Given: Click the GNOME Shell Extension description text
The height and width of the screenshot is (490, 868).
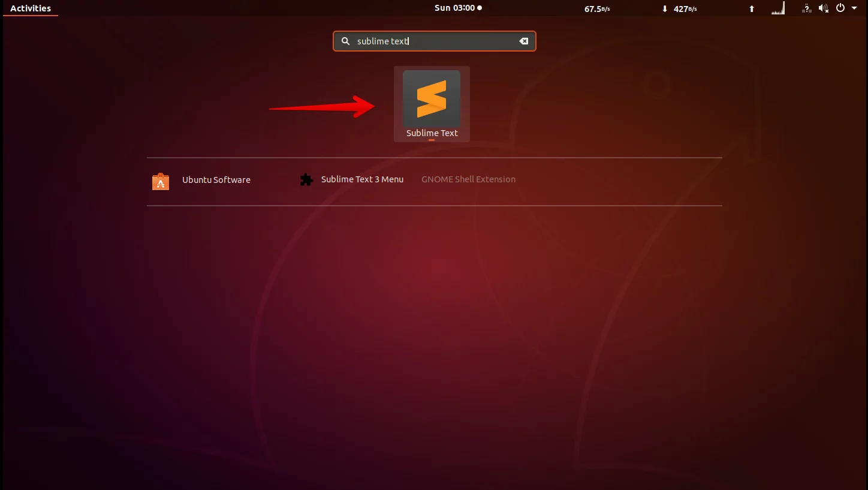Looking at the screenshot, I should pyautogui.click(x=468, y=179).
